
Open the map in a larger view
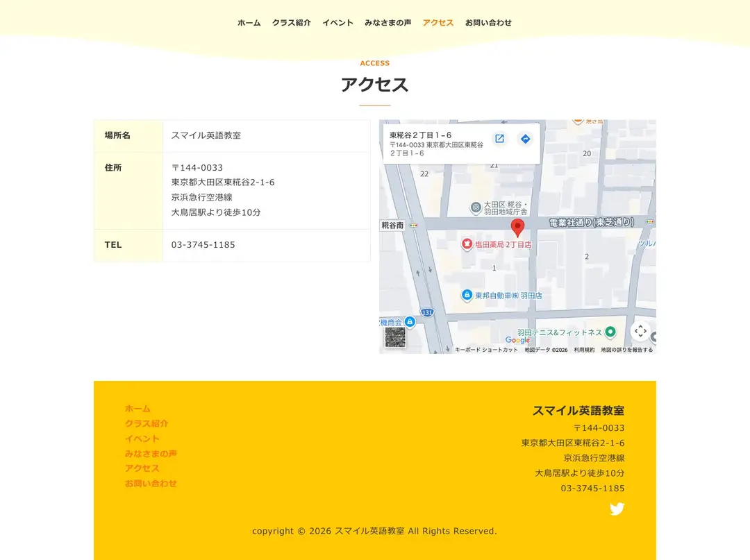point(499,139)
